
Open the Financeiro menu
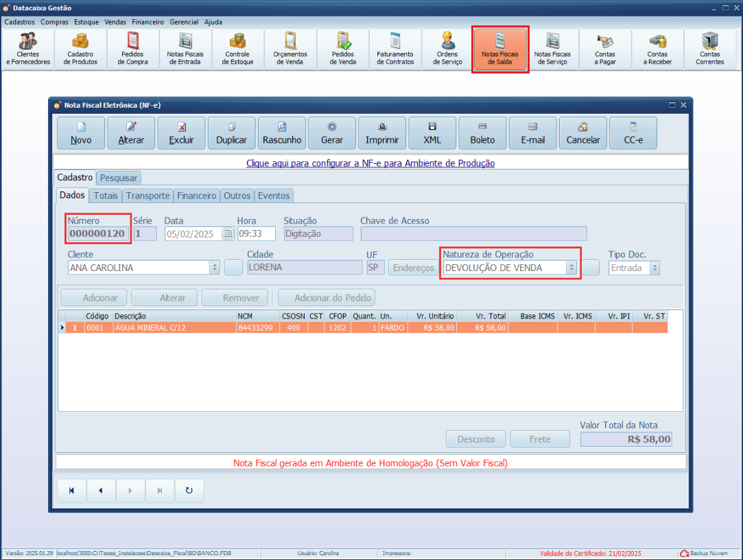click(148, 22)
